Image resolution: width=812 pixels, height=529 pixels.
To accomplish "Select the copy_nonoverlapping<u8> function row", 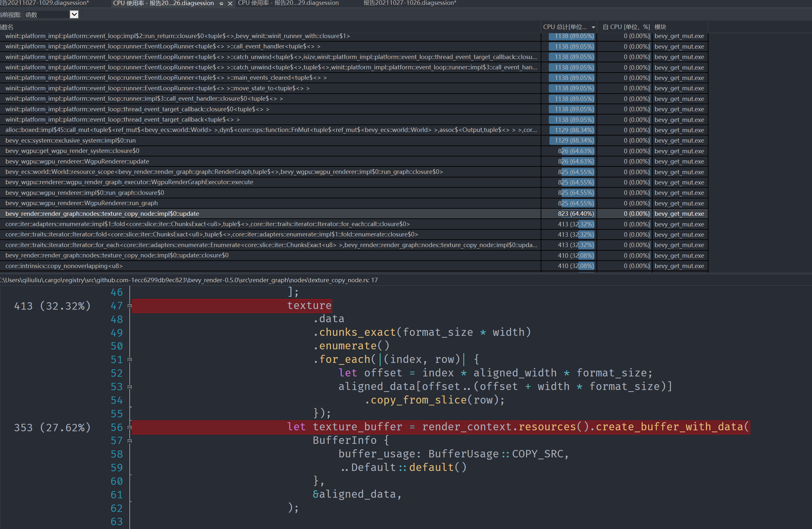I will pyautogui.click(x=64, y=266).
